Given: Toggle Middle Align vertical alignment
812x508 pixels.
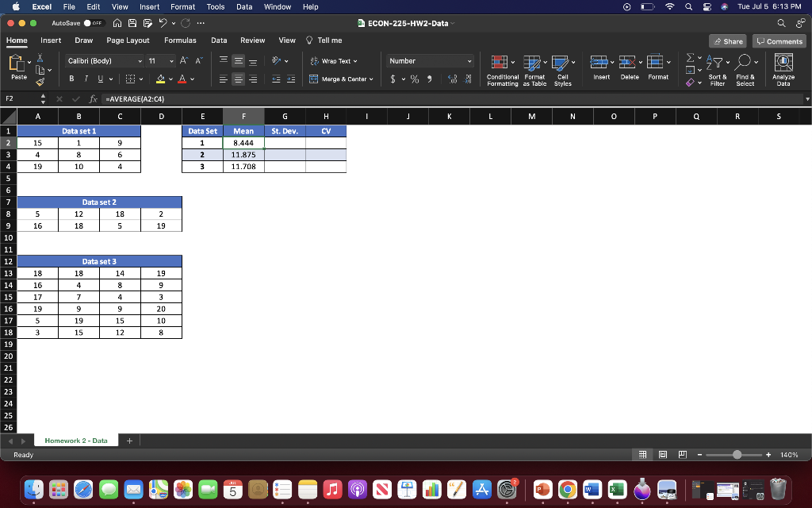Looking at the screenshot, I should 238,60.
